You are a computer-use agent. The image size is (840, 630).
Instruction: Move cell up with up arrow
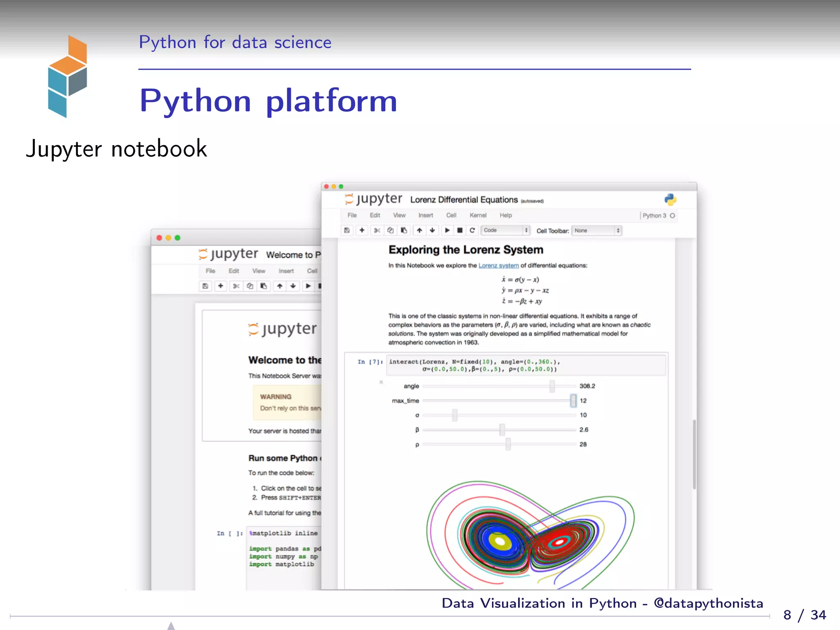pyautogui.click(x=419, y=231)
